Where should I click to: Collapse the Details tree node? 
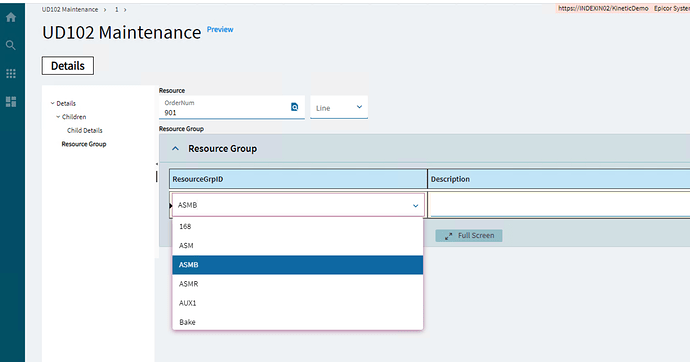coord(52,103)
